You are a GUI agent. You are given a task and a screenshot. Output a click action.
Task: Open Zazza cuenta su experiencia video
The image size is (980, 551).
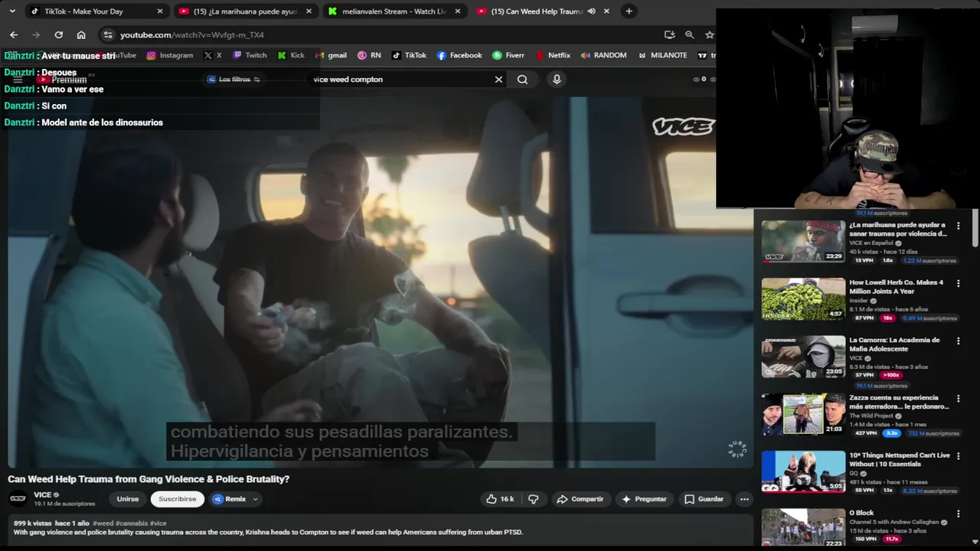(x=899, y=402)
